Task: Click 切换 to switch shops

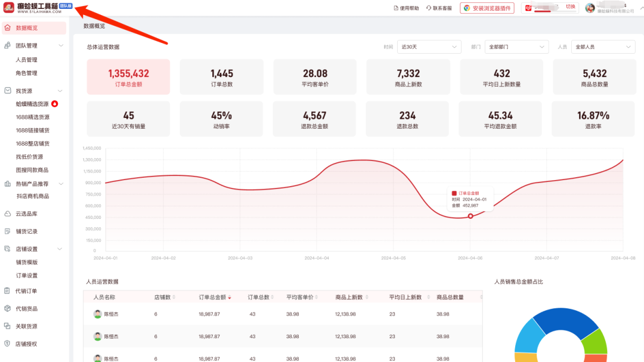Action: (x=571, y=7)
